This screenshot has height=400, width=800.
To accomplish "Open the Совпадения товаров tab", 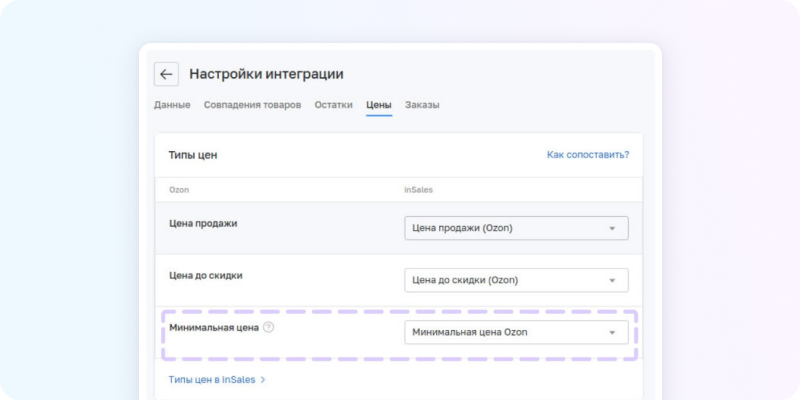I will point(252,105).
